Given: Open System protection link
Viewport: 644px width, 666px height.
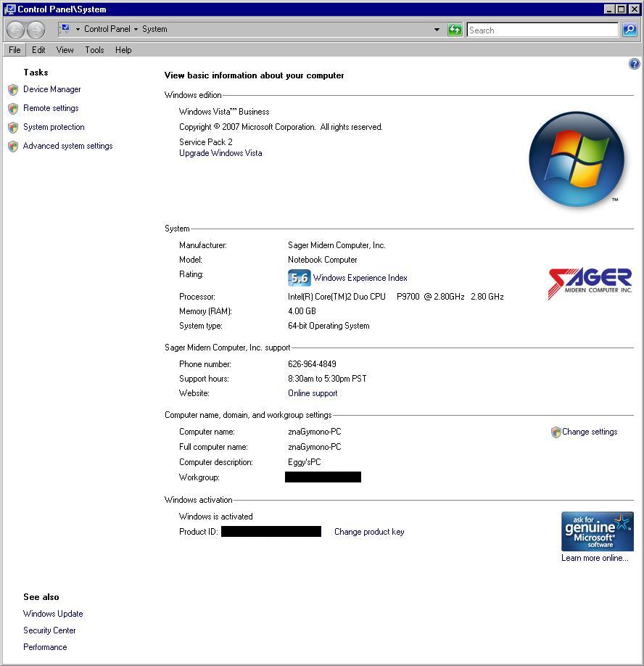Looking at the screenshot, I should tap(54, 127).
